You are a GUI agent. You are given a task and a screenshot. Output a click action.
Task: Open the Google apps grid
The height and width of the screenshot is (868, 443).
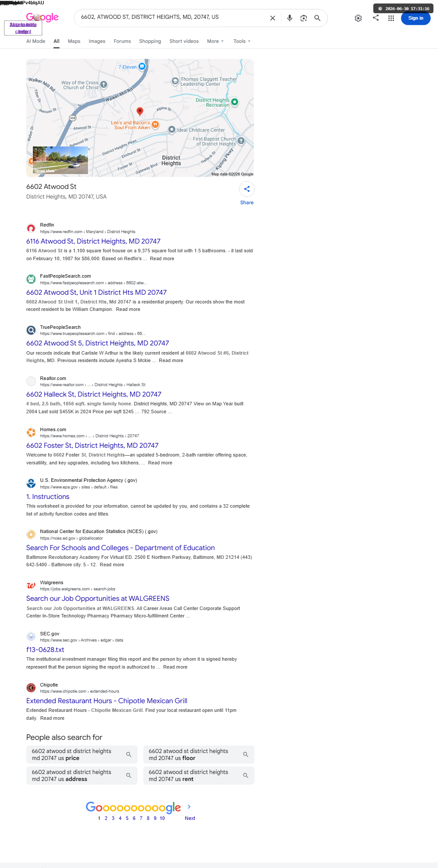pyautogui.click(x=391, y=18)
